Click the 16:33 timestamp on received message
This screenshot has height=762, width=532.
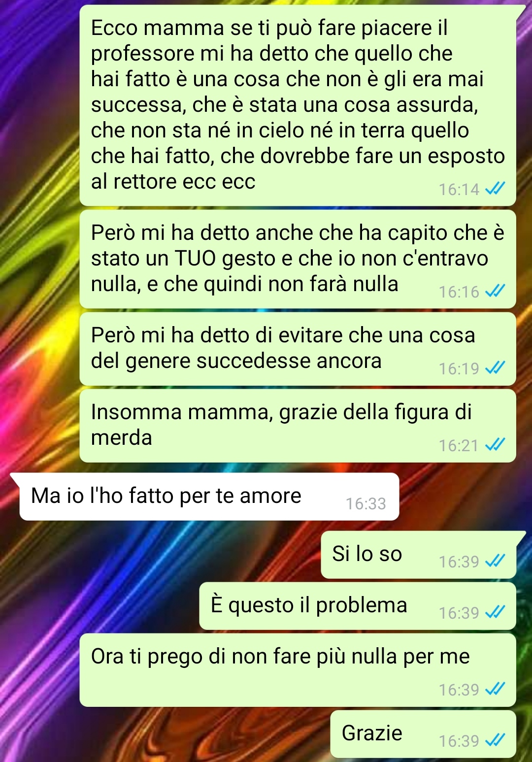(366, 503)
